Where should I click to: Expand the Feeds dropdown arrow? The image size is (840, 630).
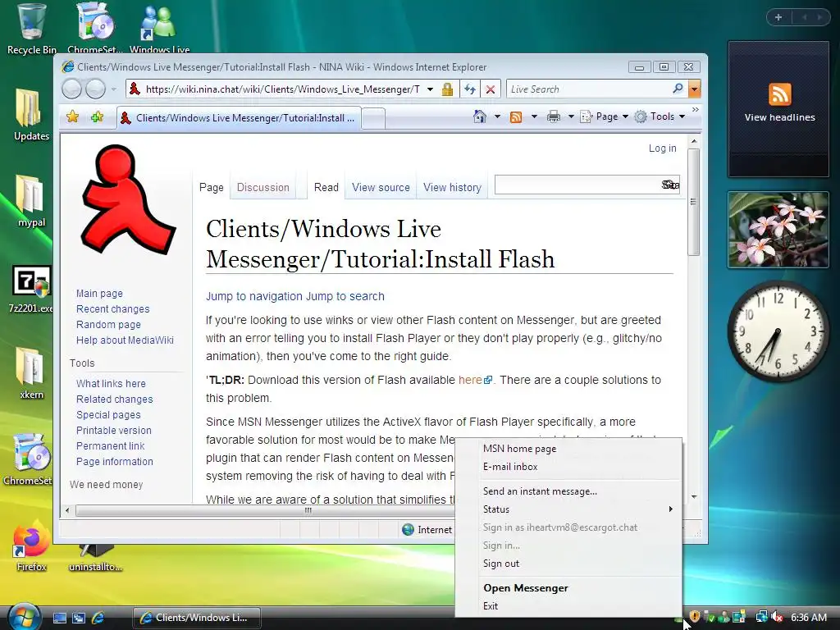click(533, 116)
